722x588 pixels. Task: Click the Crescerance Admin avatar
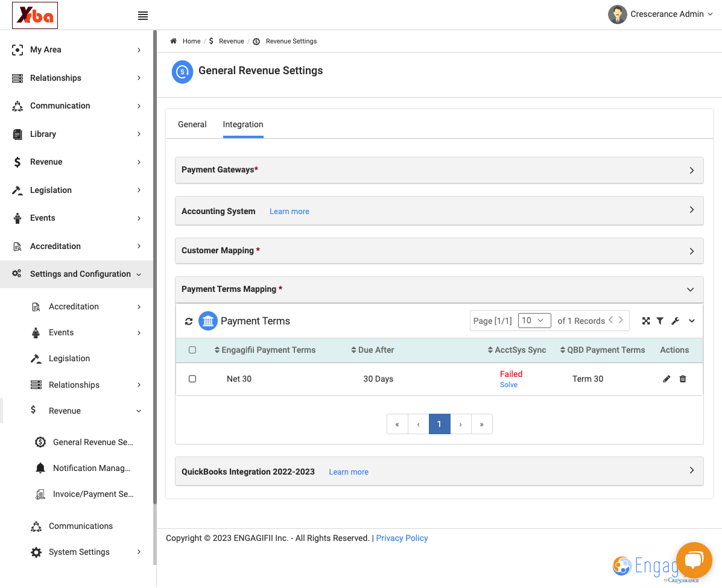(x=617, y=14)
